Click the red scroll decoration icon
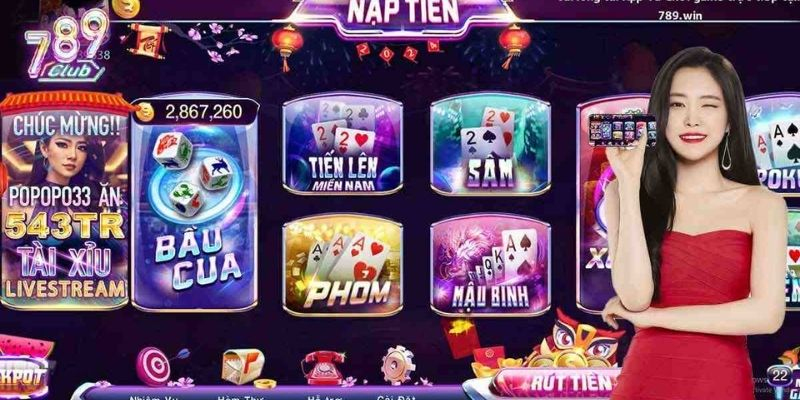This screenshot has width=800, height=400. tap(147, 40)
